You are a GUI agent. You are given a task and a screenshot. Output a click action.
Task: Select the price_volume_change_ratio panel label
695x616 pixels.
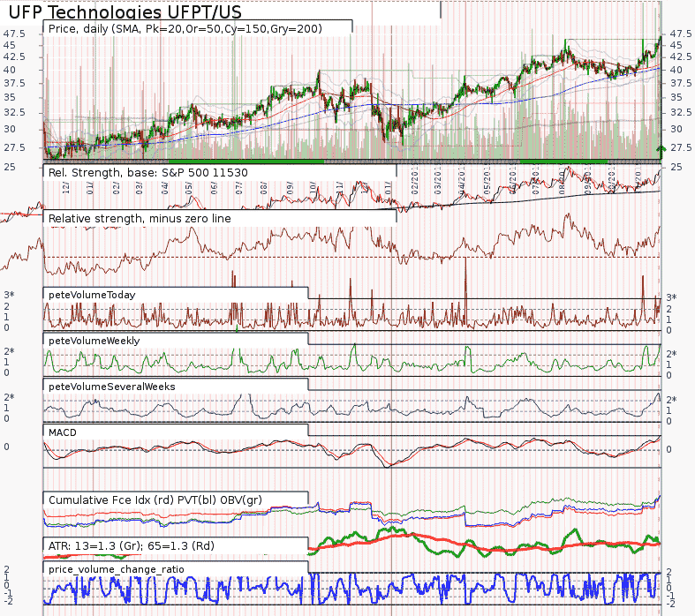pyautogui.click(x=117, y=569)
